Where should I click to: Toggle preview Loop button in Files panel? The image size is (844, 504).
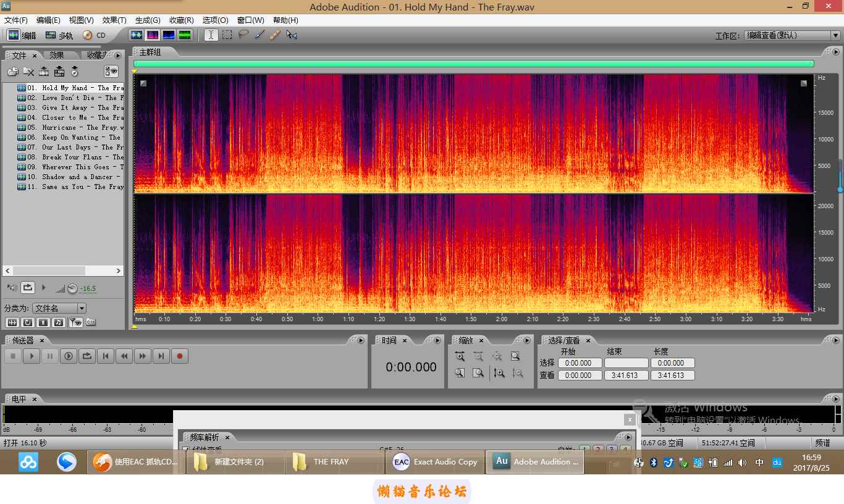28,287
